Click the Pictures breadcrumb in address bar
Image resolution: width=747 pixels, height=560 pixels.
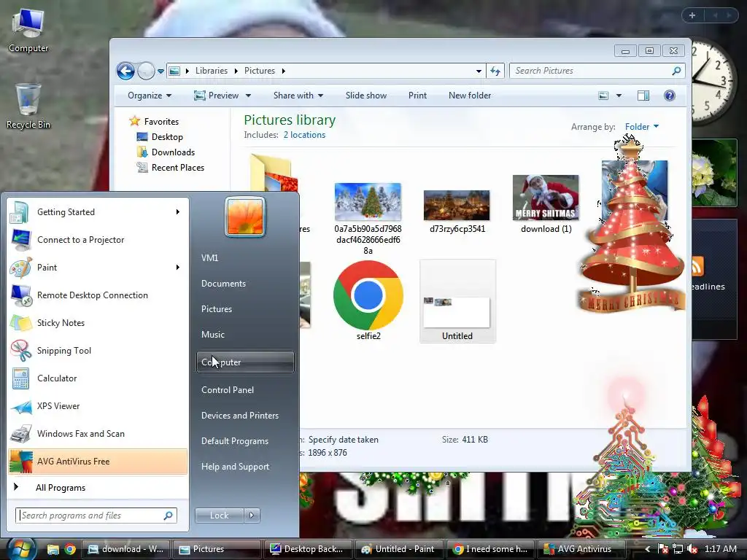coord(260,71)
